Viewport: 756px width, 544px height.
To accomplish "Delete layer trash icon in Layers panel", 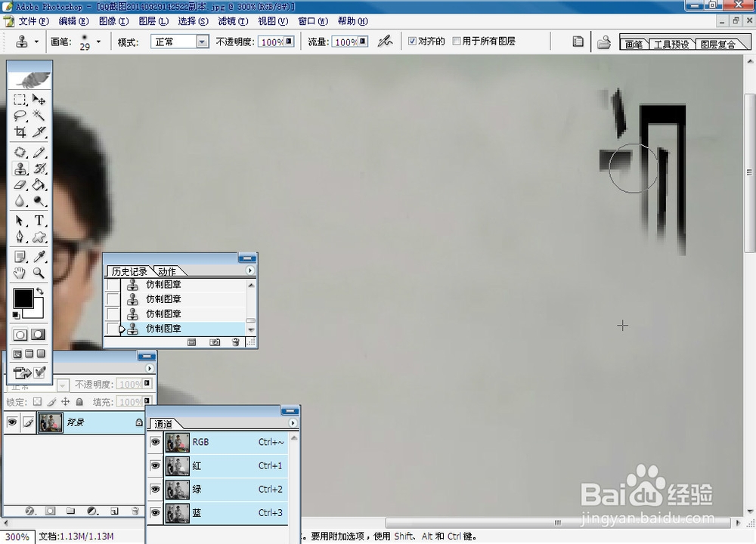I will [x=135, y=511].
